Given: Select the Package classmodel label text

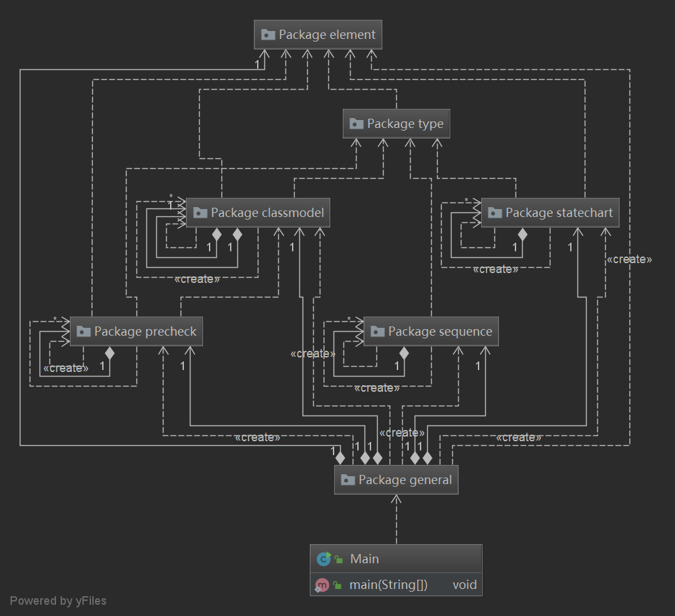Looking at the screenshot, I should 268,212.
